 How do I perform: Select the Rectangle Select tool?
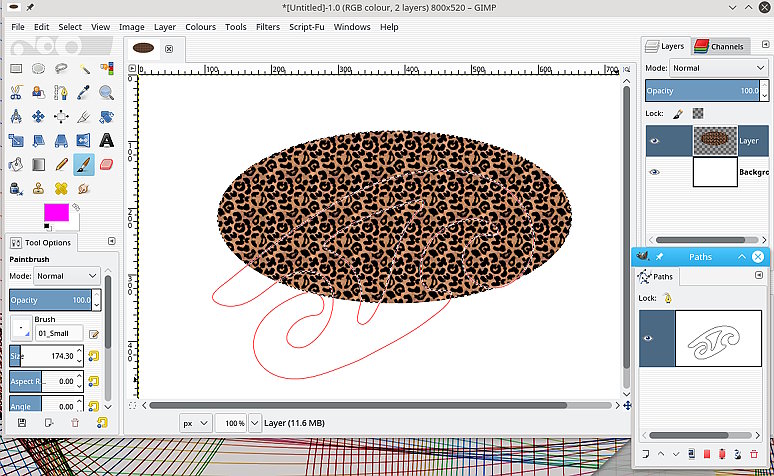[x=17, y=69]
